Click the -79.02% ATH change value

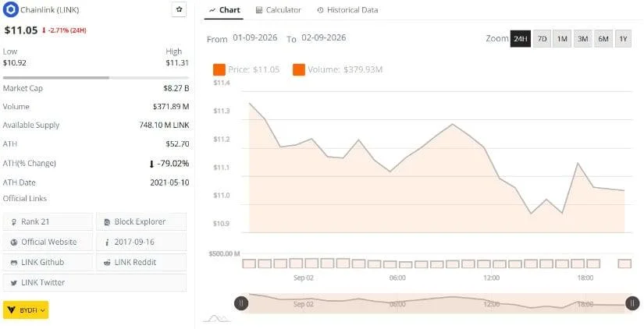[173, 164]
